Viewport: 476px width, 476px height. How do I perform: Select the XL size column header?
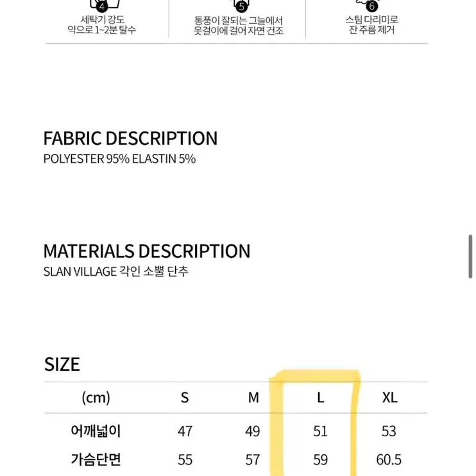pyautogui.click(x=390, y=398)
